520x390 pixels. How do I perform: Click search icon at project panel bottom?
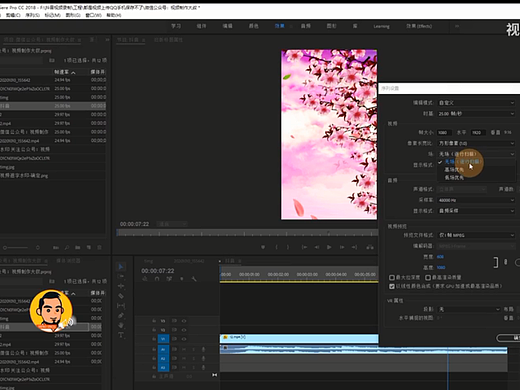[67, 248]
